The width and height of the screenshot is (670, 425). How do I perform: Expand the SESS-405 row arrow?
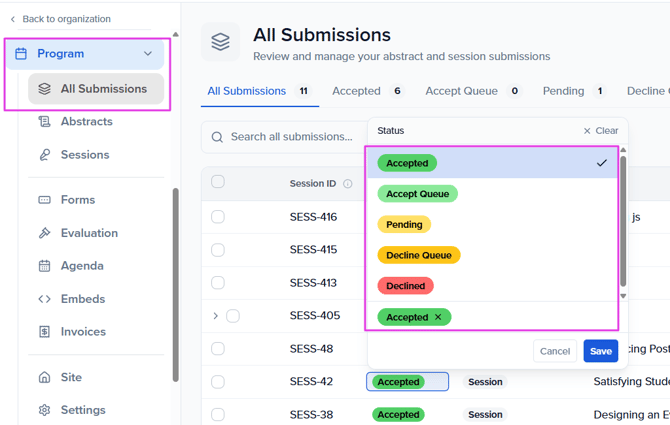pos(215,316)
